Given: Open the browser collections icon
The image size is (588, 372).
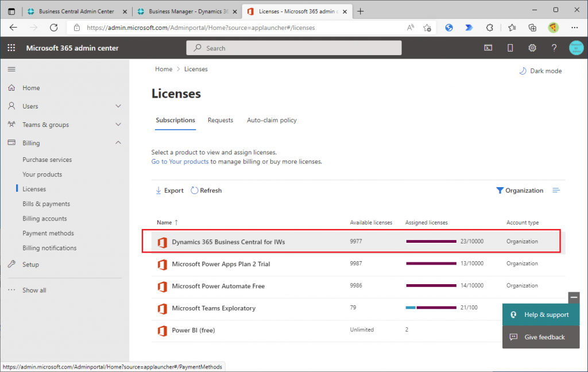Looking at the screenshot, I should (532, 28).
